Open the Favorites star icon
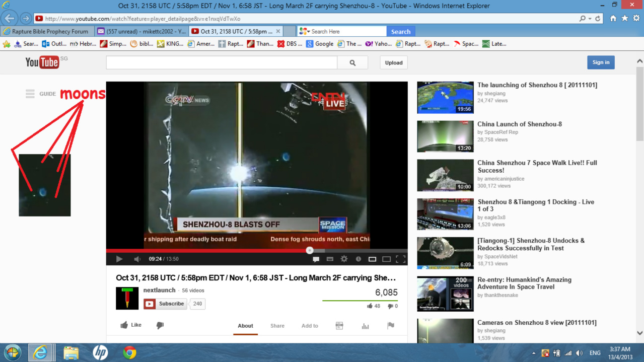 [625, 18]
